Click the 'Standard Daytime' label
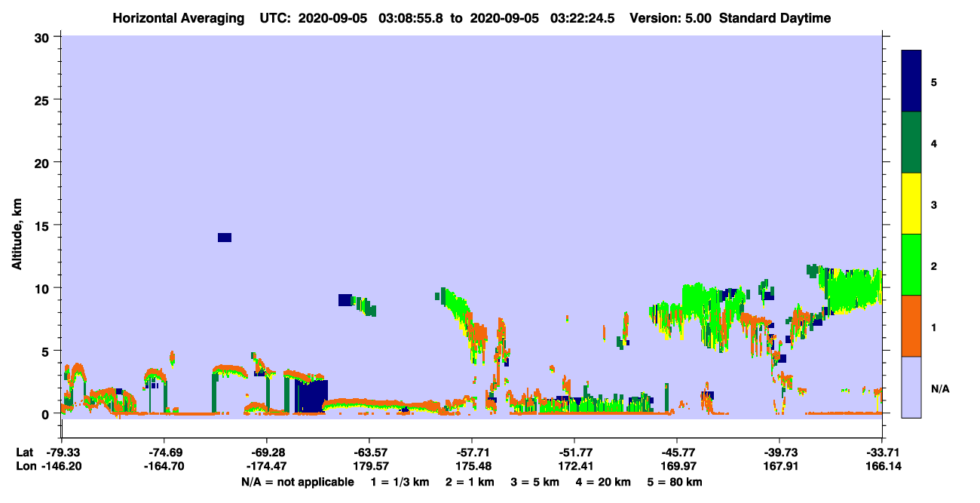 tap(774, 18)
